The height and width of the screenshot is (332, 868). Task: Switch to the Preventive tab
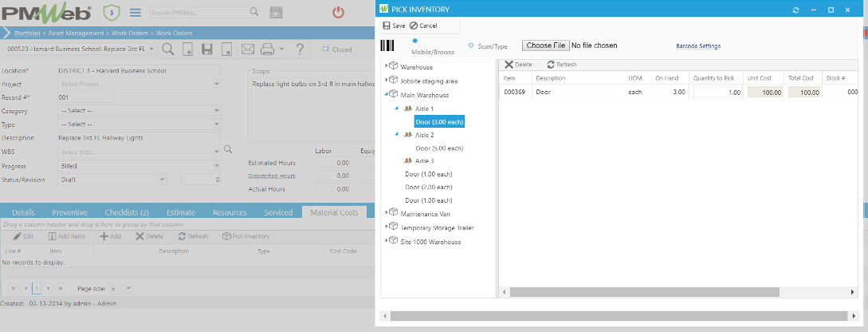tap(70, 212)
